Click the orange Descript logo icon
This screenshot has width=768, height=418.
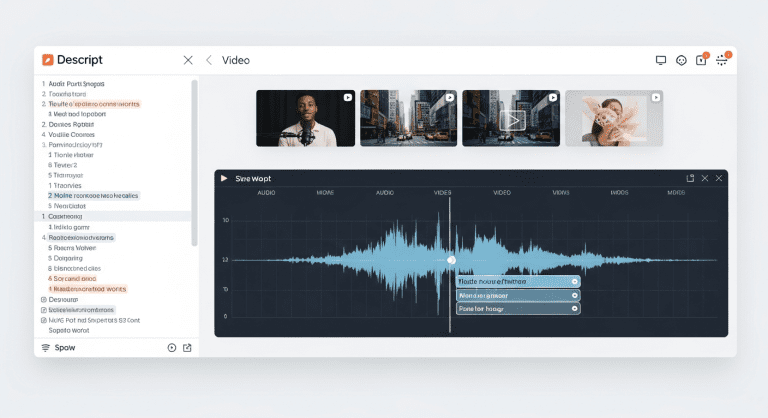[x=47, y=60]
